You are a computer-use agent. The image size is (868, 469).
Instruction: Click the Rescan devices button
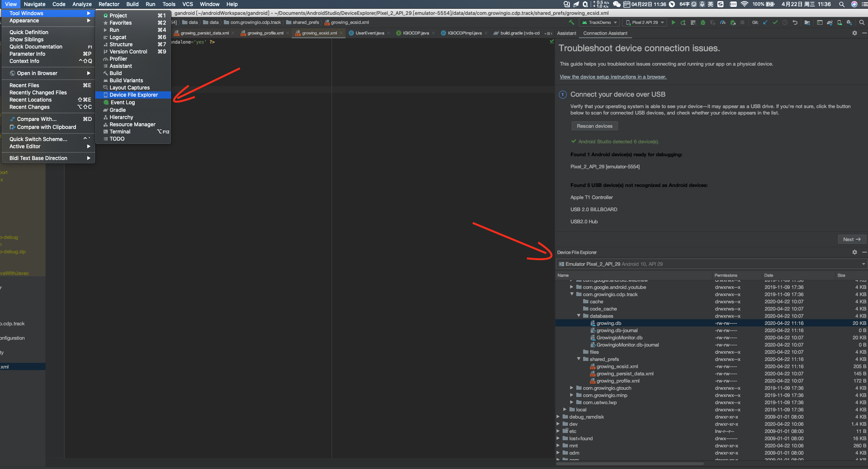tap(594, 126)
